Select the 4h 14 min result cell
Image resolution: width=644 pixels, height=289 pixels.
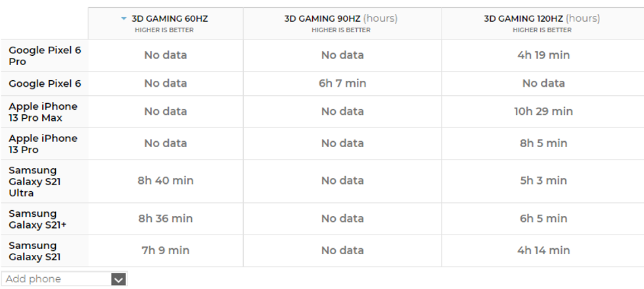(x=543, y=250)
